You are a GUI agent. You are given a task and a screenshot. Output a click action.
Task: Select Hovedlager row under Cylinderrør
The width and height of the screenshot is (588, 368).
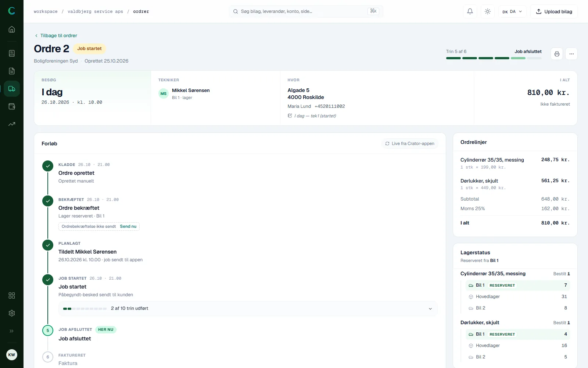517,297
